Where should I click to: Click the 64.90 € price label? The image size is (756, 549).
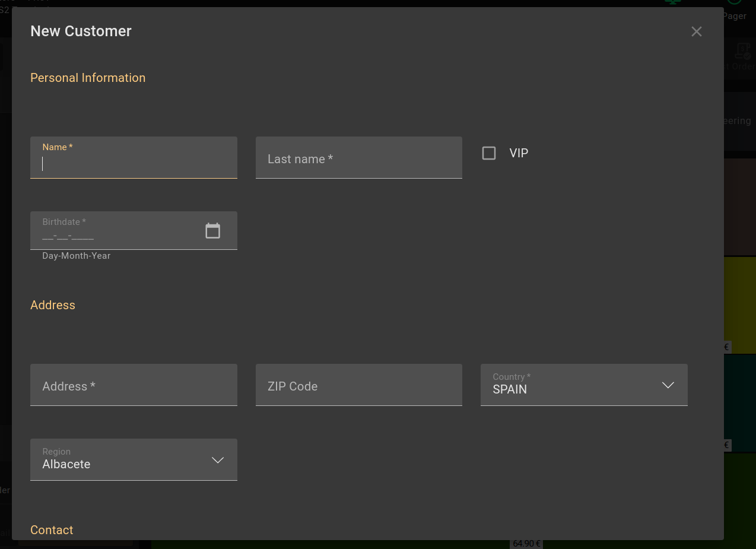(526, 544)
